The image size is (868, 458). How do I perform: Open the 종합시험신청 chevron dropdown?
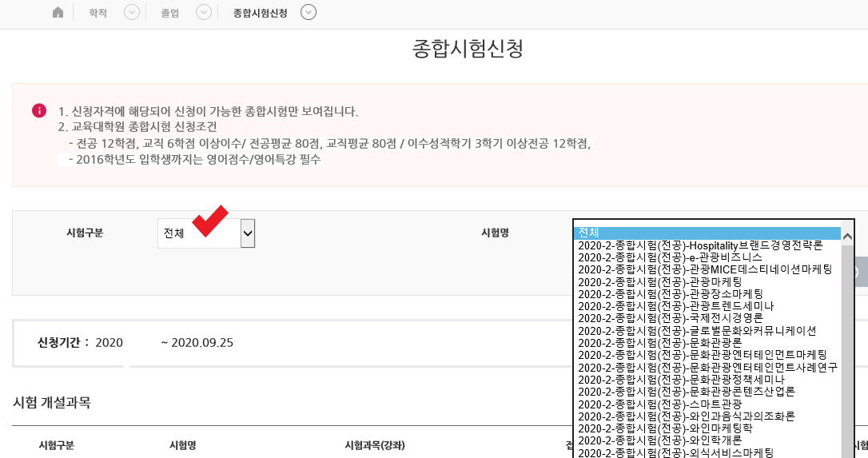(x=309, y=13)
